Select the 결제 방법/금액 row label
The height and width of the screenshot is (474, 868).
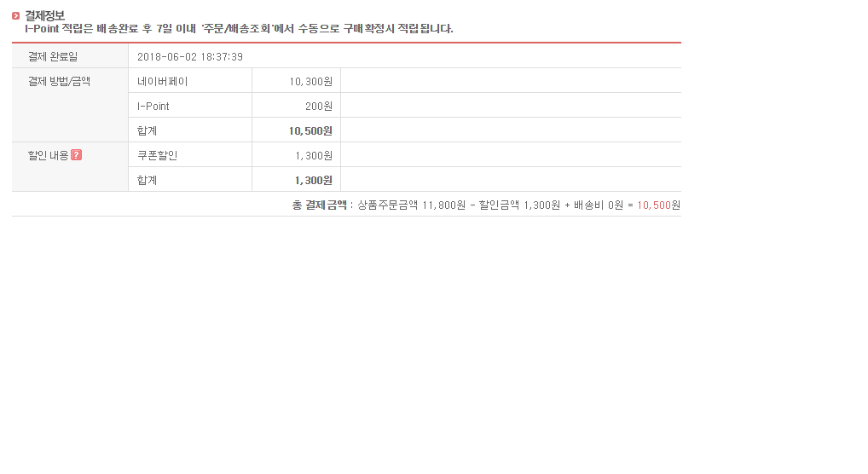coord(59,81)
